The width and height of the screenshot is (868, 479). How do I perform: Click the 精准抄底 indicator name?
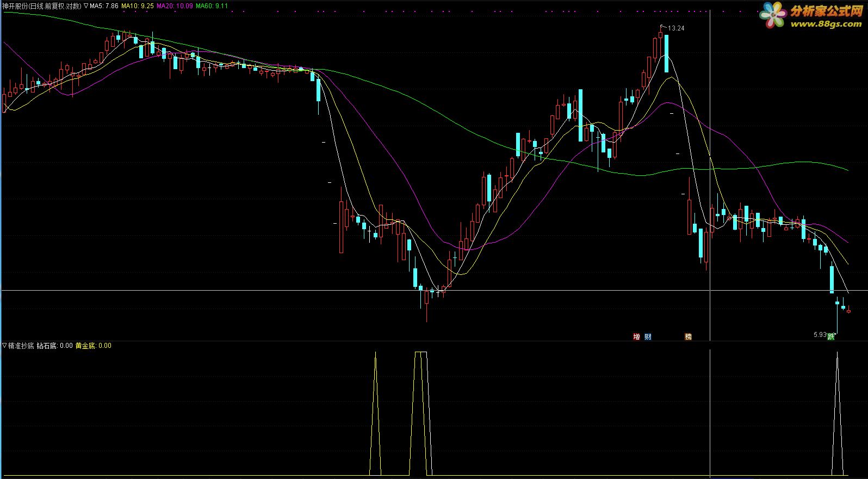click(x=21, y=346)
